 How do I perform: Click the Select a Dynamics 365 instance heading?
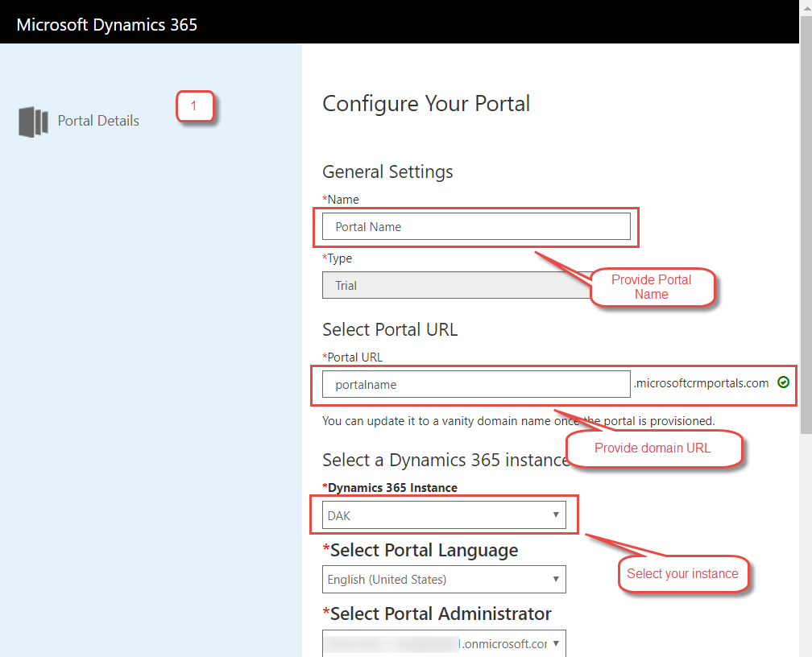point(445,460)
